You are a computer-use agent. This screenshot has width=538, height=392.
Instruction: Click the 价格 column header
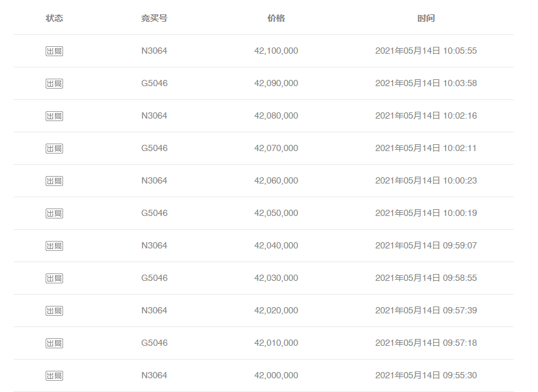[276, 19]
